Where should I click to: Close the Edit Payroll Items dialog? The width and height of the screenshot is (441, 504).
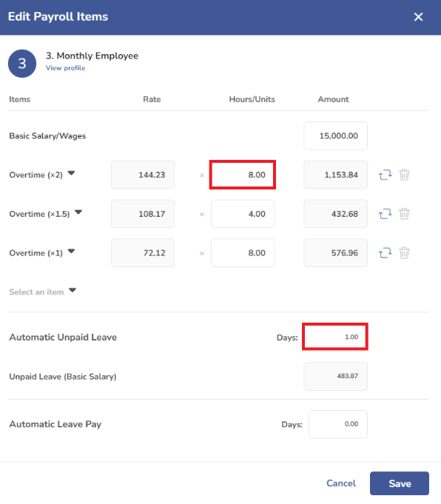pyautogui.click(x=418, y=17)
